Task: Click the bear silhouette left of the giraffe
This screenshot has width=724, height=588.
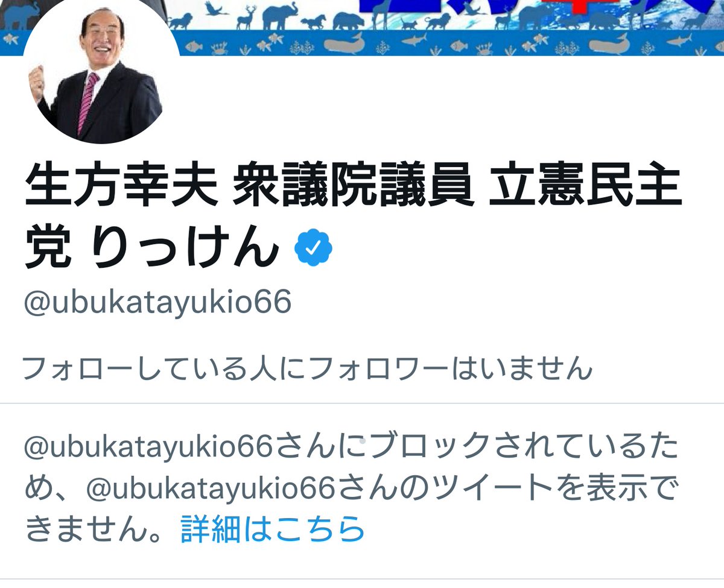Action: tap(348, 21)
